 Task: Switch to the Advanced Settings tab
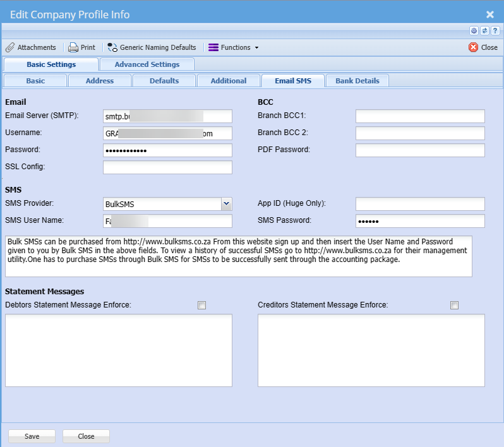click(147, 64)
